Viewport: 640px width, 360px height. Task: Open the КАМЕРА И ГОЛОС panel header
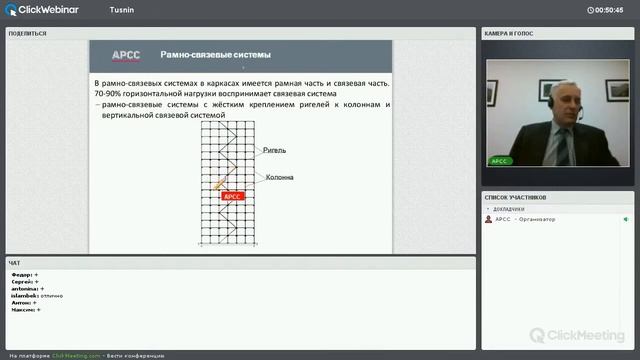pyautogui.click(x=558, y=33)
